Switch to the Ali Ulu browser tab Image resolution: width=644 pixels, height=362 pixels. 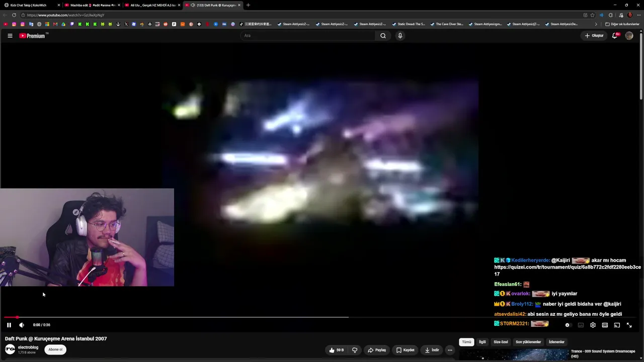(153, 5)
